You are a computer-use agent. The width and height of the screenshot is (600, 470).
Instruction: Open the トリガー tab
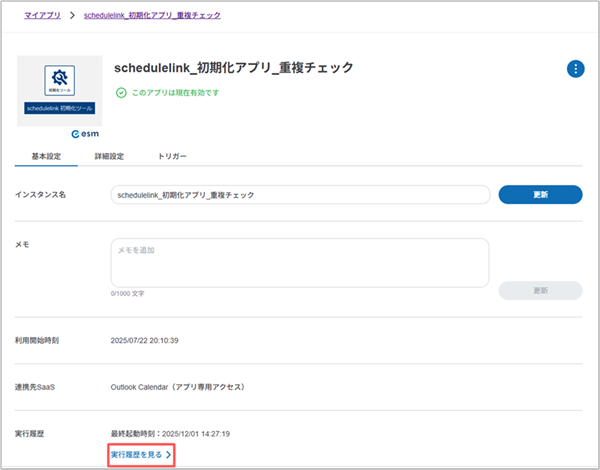[x=172, y=157]
